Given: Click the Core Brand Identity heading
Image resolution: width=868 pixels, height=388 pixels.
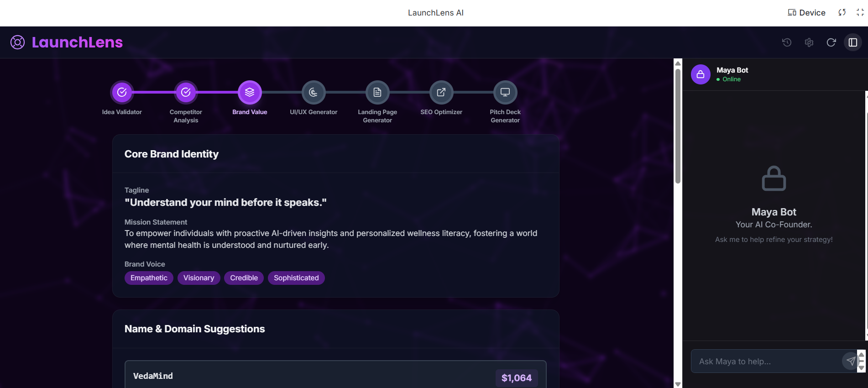Looking at the screenshot, I should [172, 154].
